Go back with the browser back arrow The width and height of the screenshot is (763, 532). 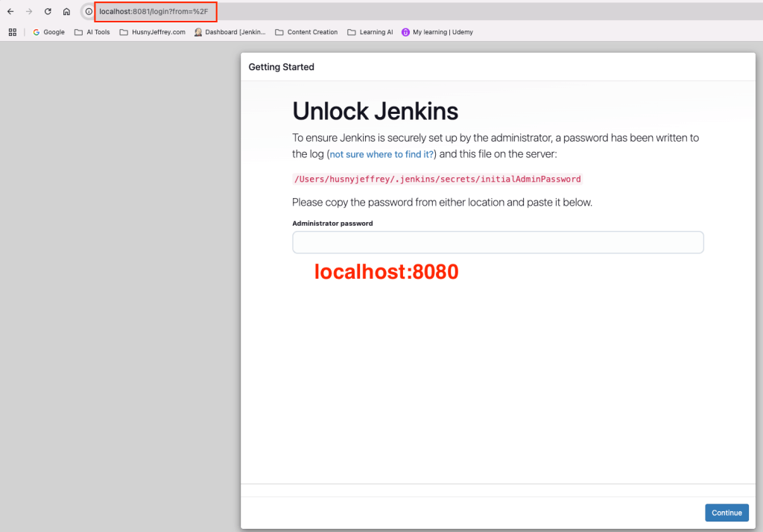click(10, 11)
